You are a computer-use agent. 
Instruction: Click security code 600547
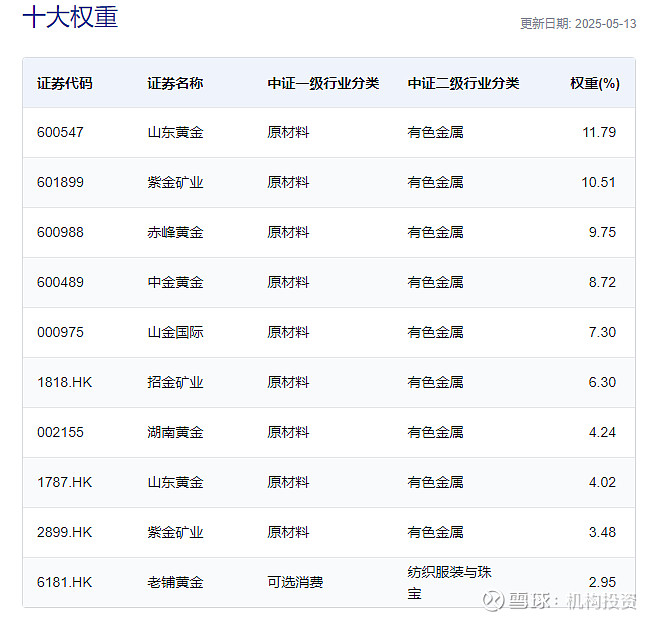[60, 132]
